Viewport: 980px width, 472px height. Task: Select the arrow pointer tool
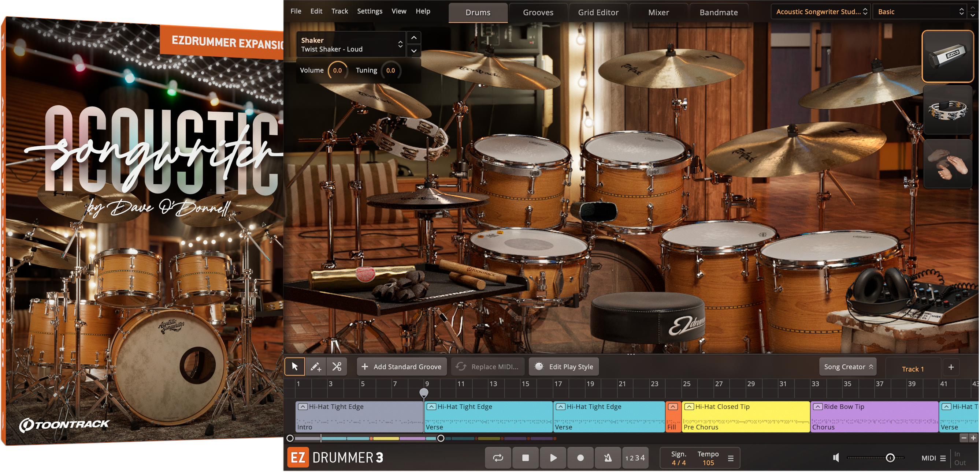(294, 366)
